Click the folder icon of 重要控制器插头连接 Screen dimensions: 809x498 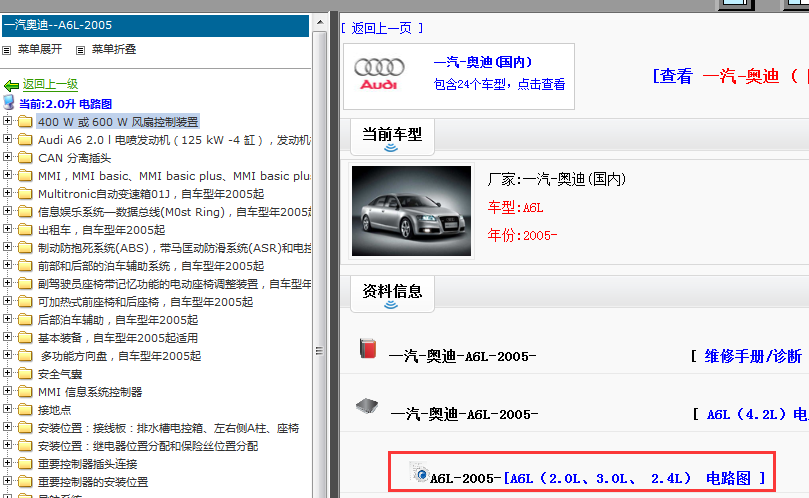25,463
